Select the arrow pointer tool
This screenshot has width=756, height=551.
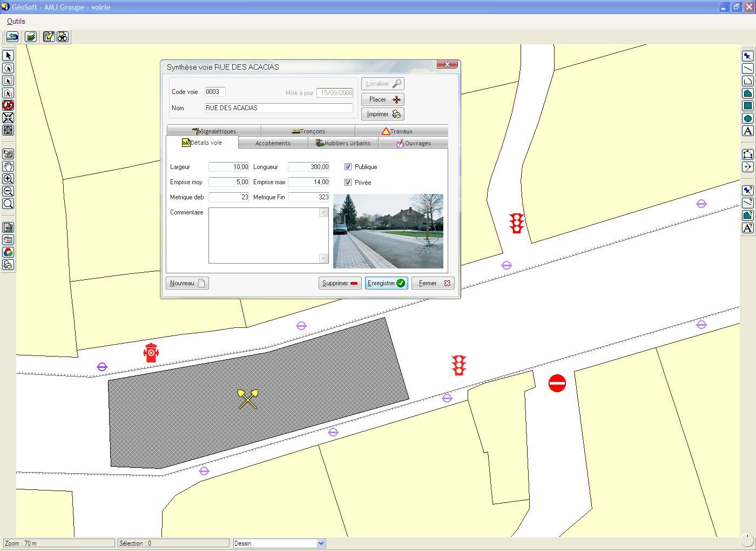coord(8,56)
